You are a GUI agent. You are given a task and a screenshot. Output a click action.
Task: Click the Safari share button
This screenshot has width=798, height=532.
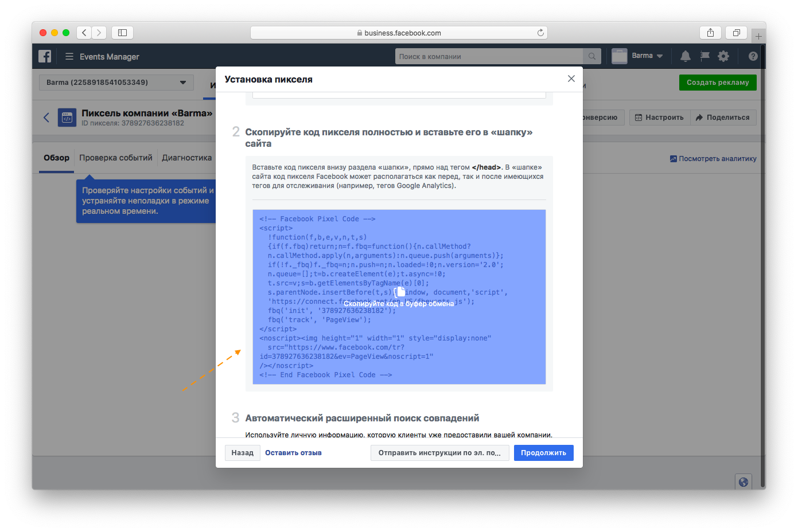click(710, 33)
